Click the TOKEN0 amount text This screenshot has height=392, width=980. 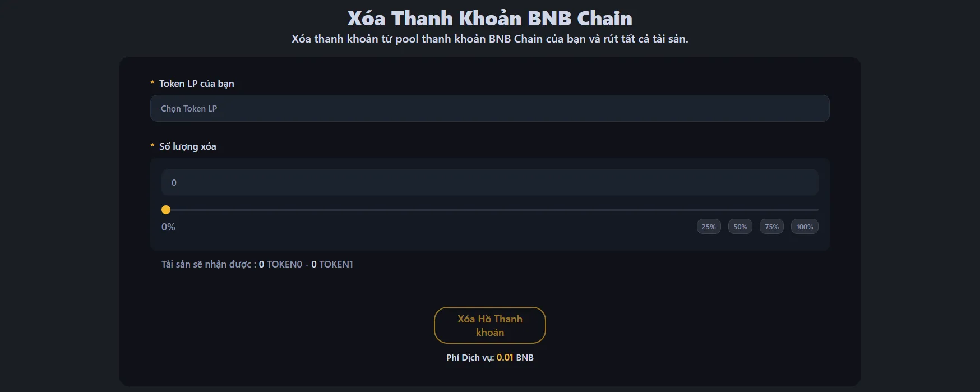tap(280, 264)
